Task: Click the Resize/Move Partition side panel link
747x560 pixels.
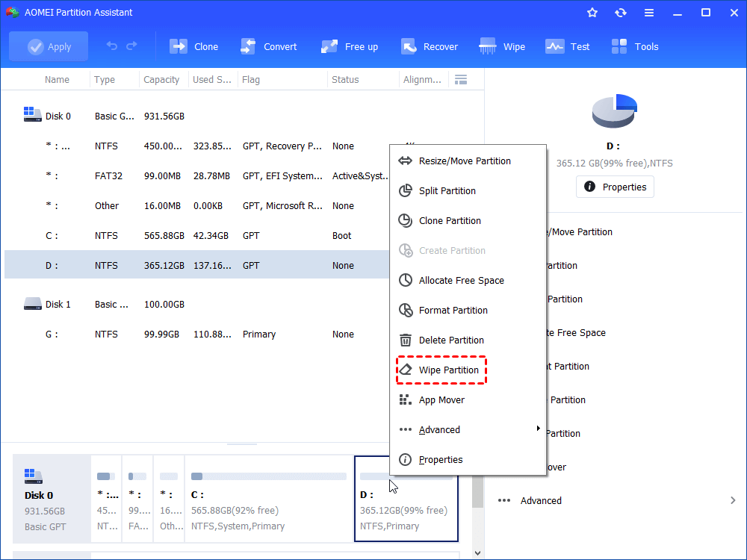Action: [x=579, y=232]
